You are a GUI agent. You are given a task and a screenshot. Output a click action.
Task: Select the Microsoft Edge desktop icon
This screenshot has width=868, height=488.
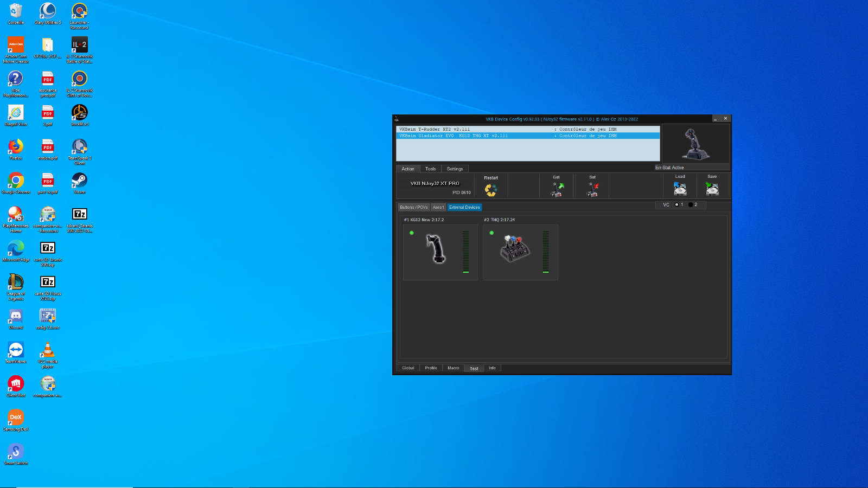click(x=16, y=251)
